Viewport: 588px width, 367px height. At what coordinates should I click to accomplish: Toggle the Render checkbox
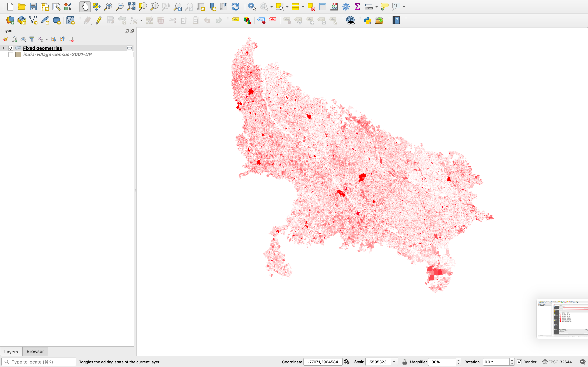(519, 362)
